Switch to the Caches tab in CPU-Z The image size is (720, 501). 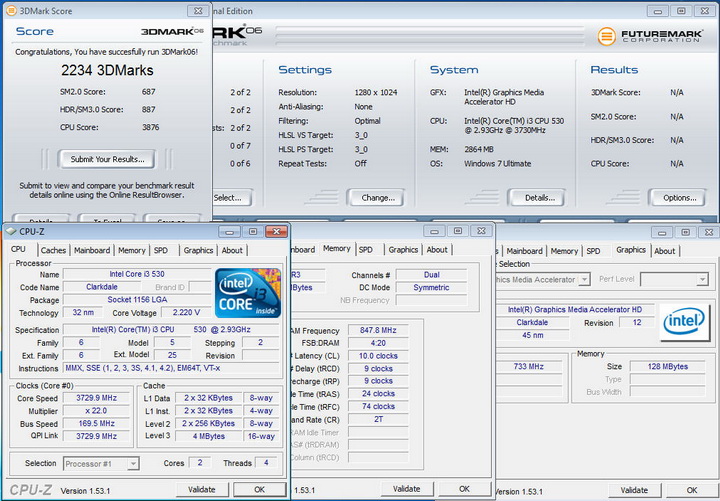coord(53,250)
